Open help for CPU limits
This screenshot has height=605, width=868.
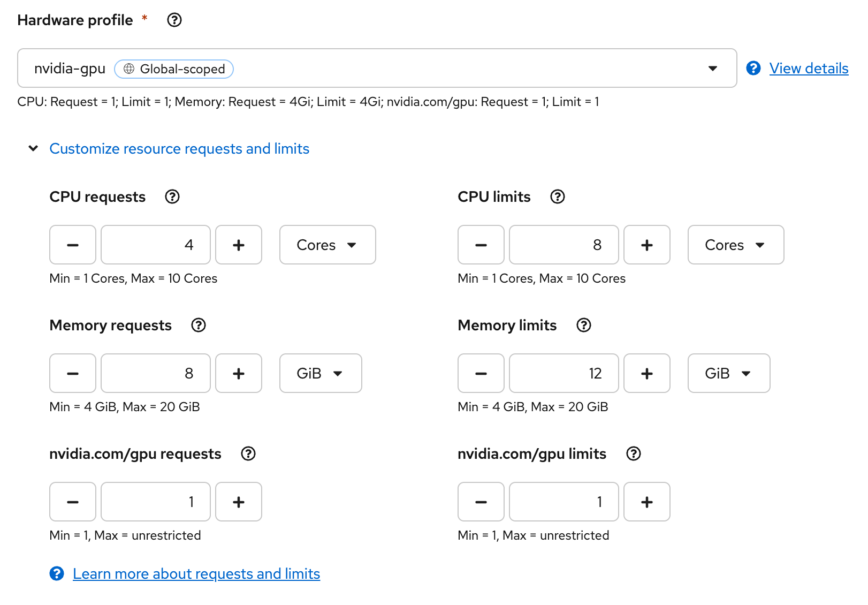pos(558,197)
